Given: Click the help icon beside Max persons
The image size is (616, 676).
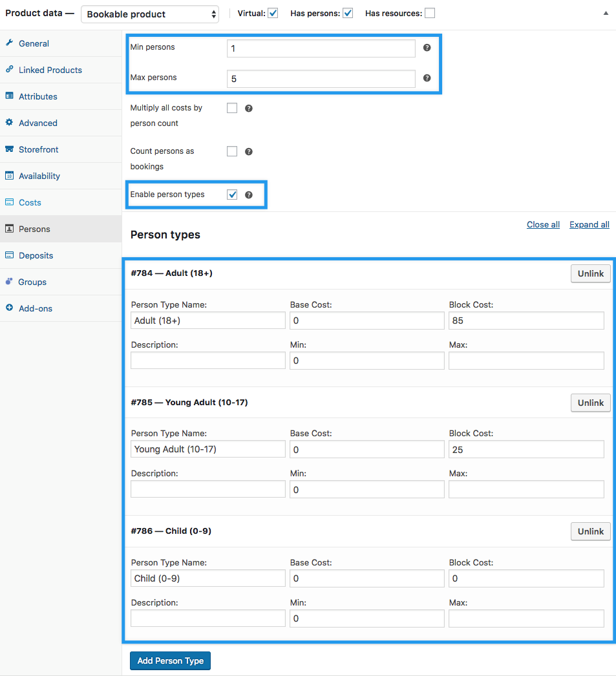Looking at the screenshot, I should [x=427, y=78].
